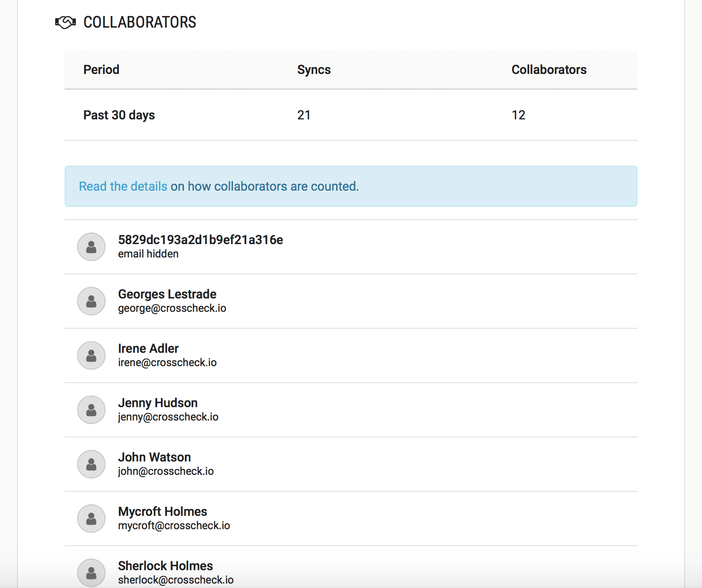This screenshot has height=588, width=702.
Task: Click 'on how collaborators are counted' text
Action: click(x=265, y=186)
